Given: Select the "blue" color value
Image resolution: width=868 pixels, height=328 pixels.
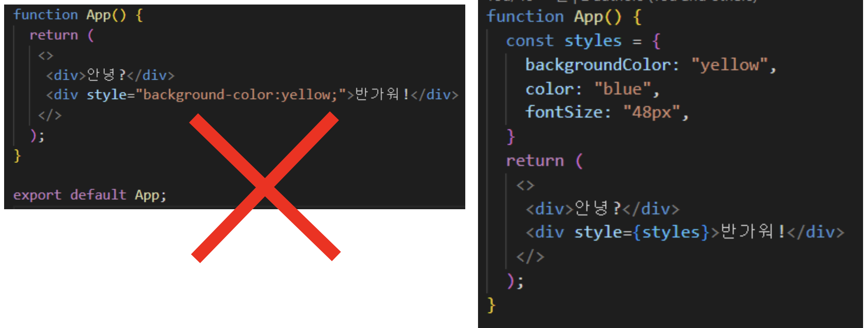Looking at the screenshot, I should coord(622,89).
